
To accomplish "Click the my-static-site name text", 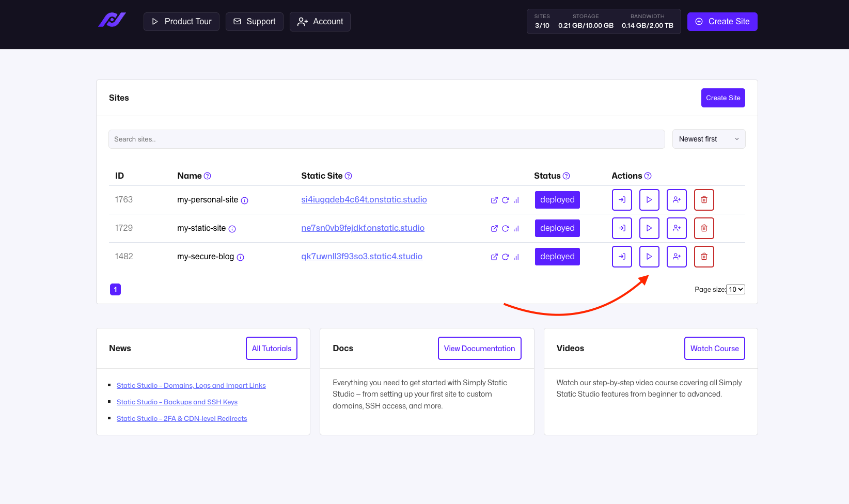I will click(201, 228).
